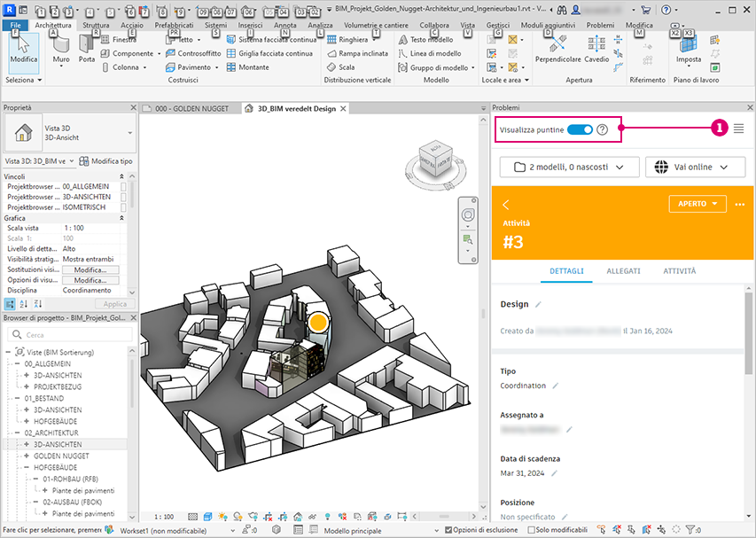Image resolution: width=756 pixels, height=538 pixels.
Task: Click the 3D view horizontal scrollbar
Action: click(x=443, y=517)
